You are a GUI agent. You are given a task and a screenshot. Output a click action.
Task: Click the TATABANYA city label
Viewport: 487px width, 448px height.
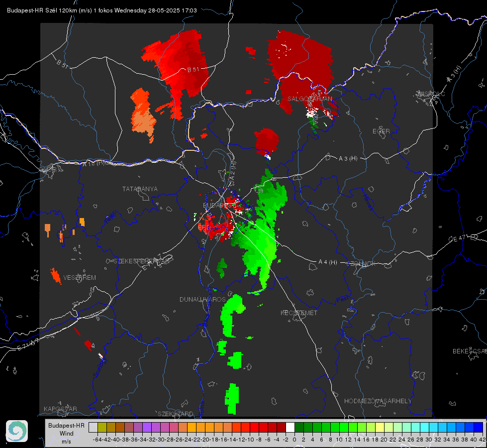coord(140,189)
